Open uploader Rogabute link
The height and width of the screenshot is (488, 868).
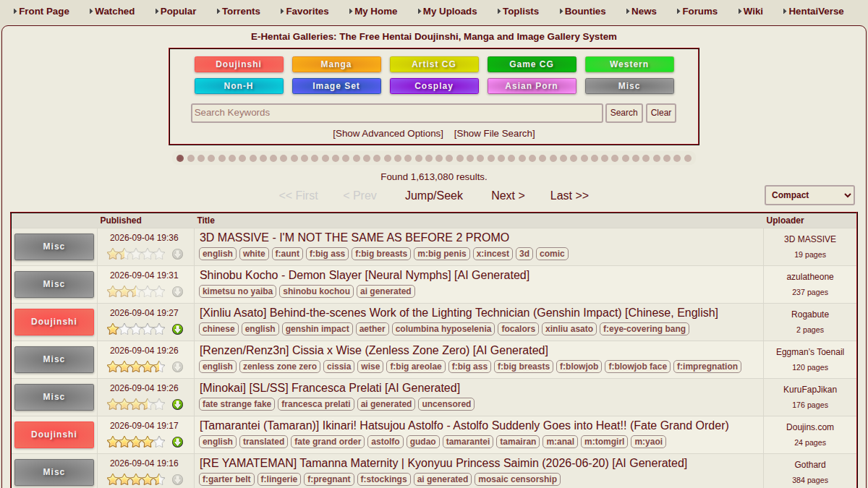click(810, 314)
